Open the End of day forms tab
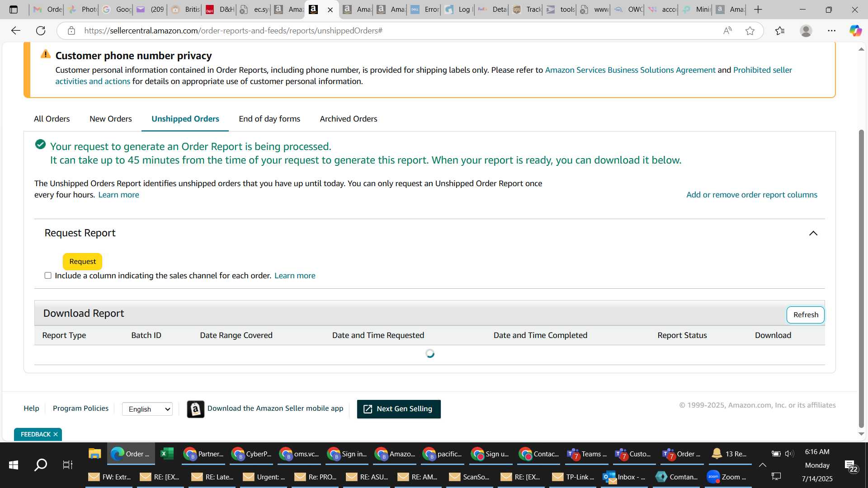868x488 pixels. [x=269, y=119]
